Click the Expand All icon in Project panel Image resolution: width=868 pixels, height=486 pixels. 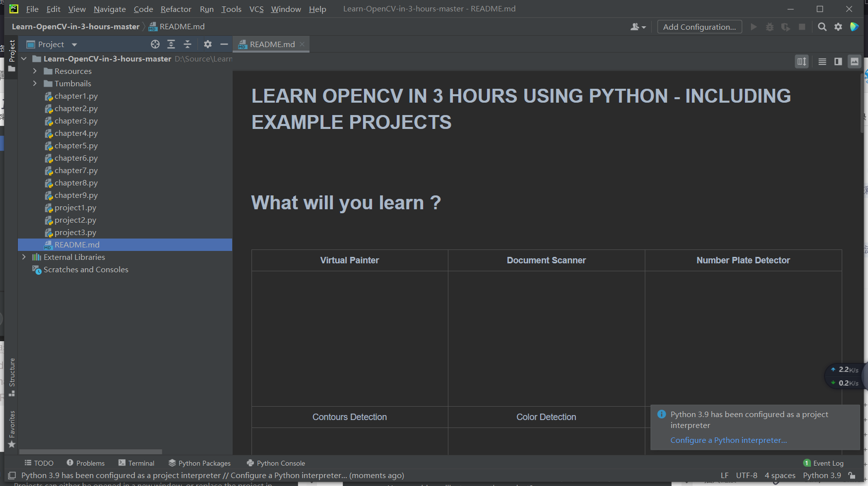[171, 44]
